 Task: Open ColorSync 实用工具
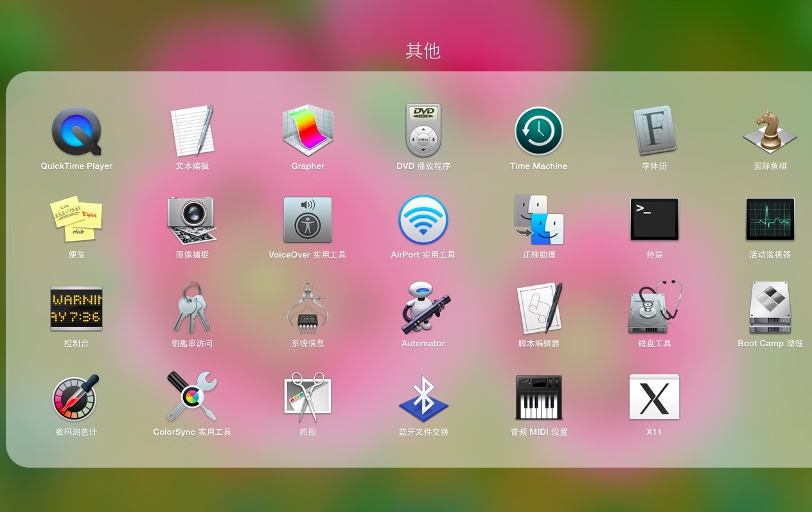point(192,397)
